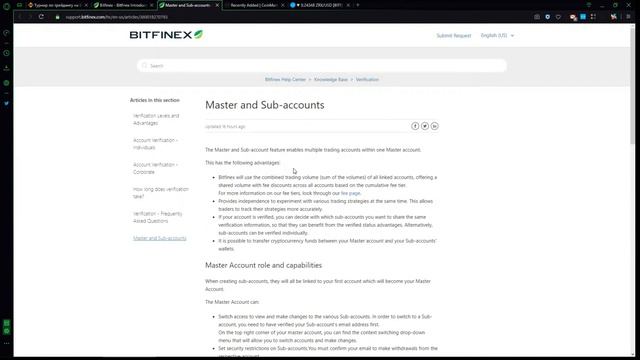Click the browser address bar URL
This screenshot has width=640, height=360.
tap(117, 17)
